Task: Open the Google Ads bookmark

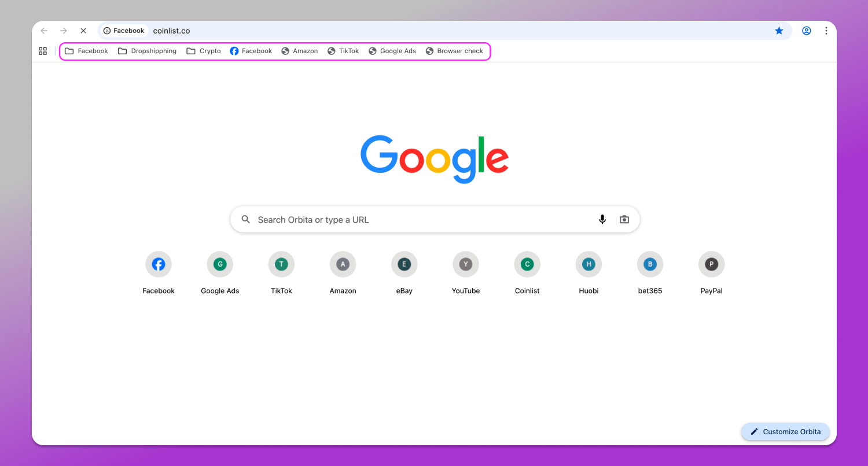Action: tap(392, 51)
